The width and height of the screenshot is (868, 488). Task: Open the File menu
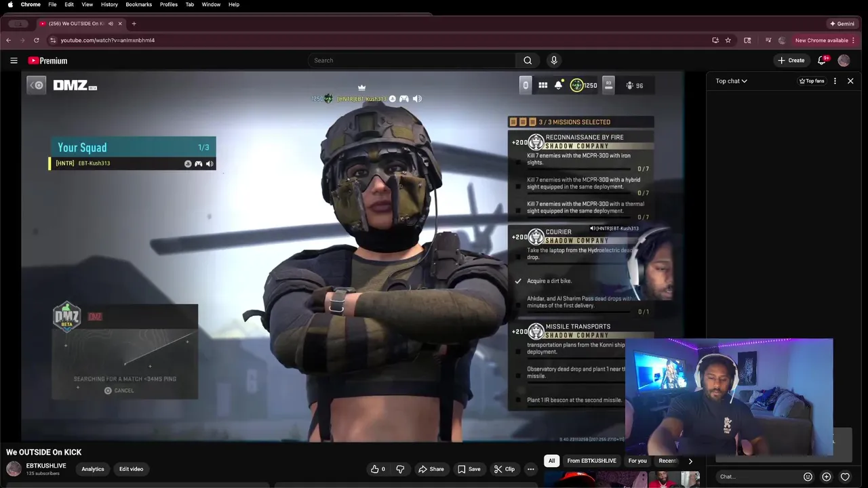point(52,5)
